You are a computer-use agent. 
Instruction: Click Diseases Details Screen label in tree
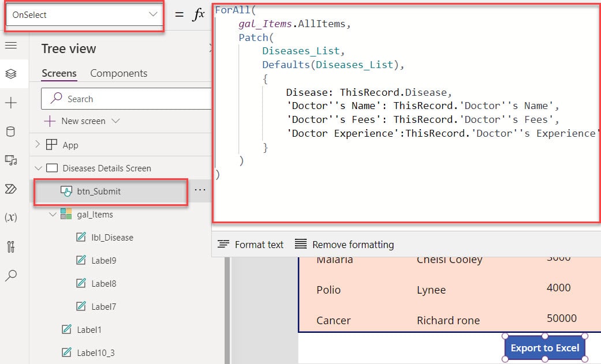click(x=107, y=168)
